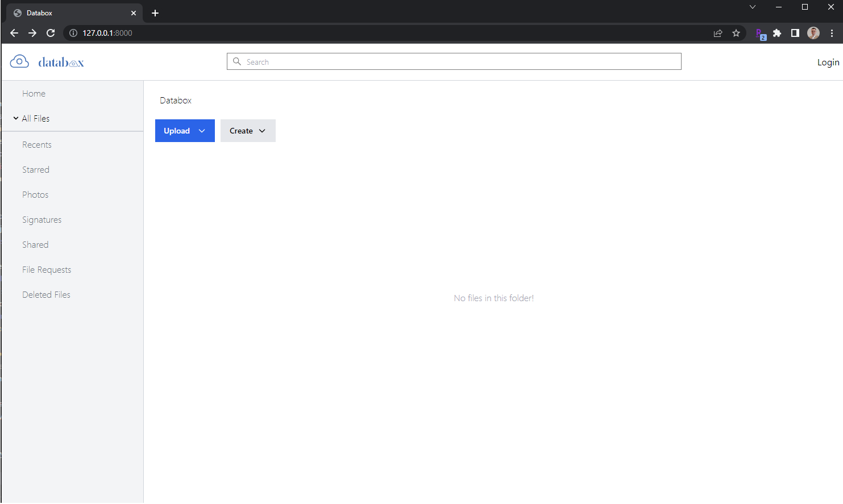Viewport: 843px width, 504px height.
Task: Open Home in the sidebar
Action: point(34,94)
